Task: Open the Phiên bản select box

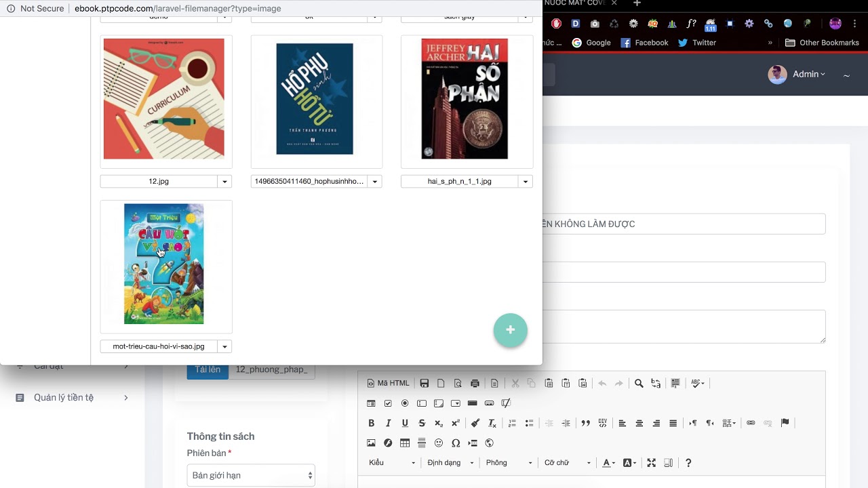Action: click(251, 475)
